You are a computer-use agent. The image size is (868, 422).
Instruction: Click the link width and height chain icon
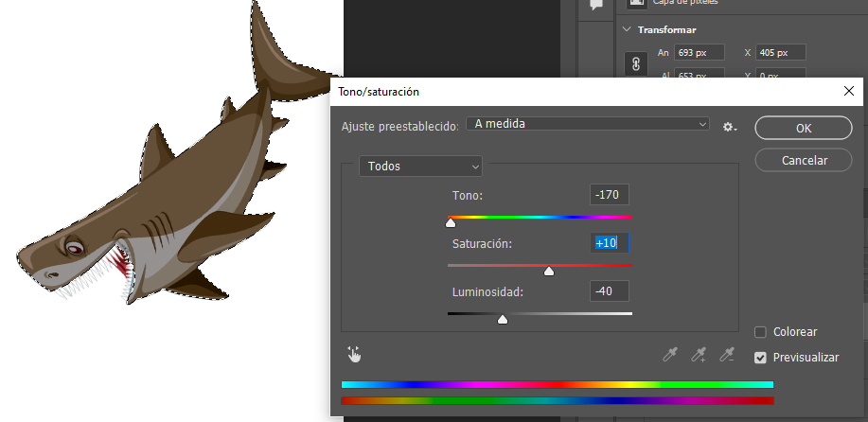637,64
